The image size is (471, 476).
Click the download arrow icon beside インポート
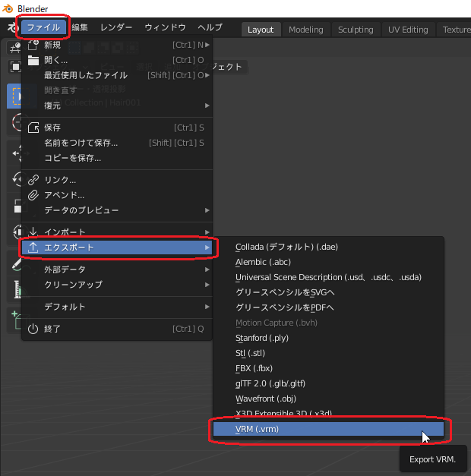point(33,232)
